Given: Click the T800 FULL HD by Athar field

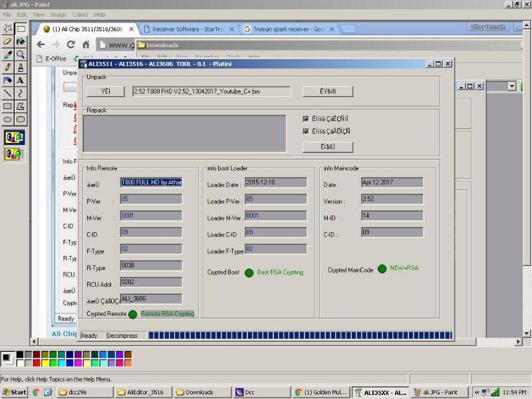Looking at the screenshot, I should [x=152, y=182].
